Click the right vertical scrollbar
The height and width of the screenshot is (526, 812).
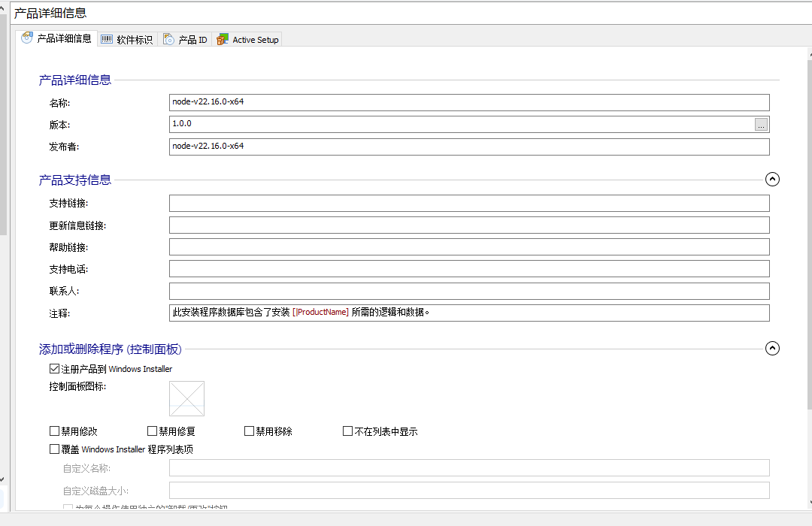pos(810,233)
